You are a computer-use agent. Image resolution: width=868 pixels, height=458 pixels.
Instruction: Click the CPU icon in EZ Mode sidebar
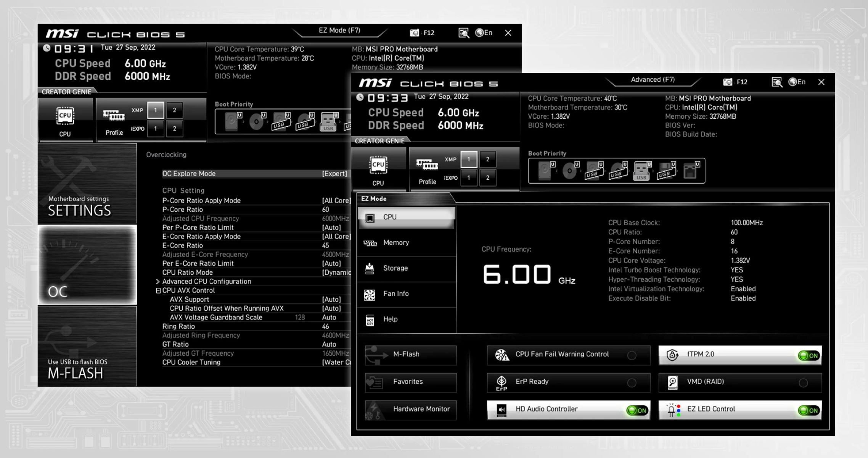(370, 217)
